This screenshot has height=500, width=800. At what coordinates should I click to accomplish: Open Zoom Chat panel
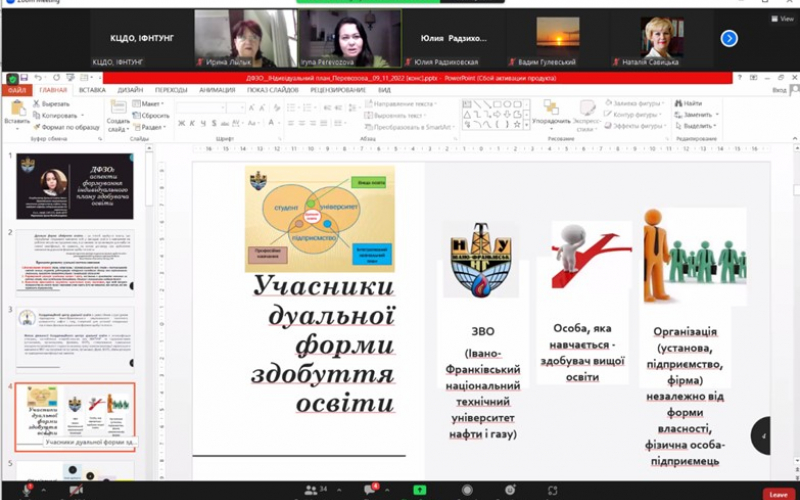coord(371,490)
